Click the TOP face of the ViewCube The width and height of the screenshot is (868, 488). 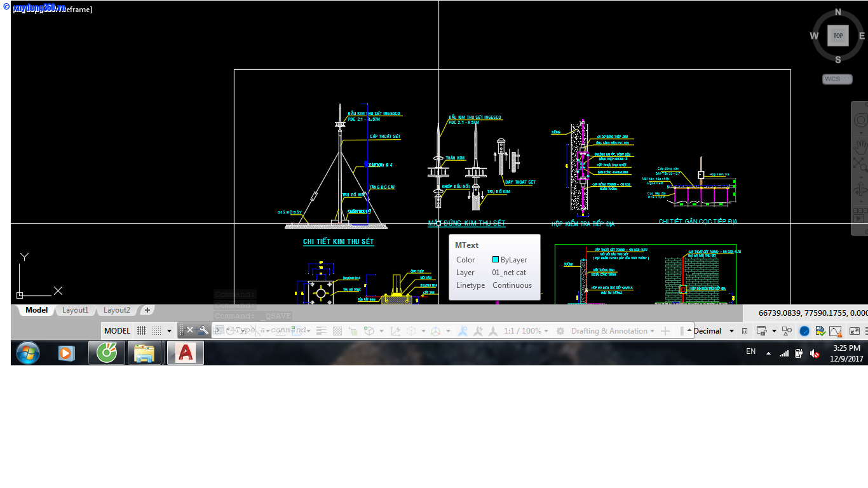[x=838, y=36]
